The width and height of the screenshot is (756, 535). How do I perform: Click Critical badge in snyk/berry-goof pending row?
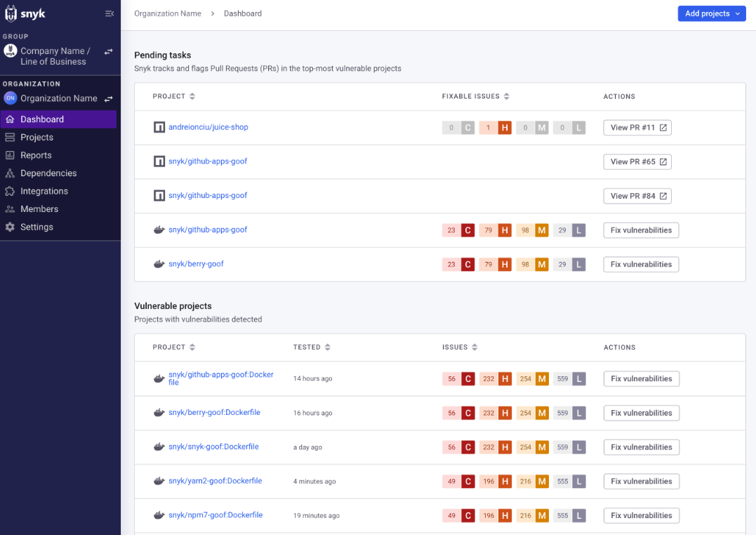[458, 265]
